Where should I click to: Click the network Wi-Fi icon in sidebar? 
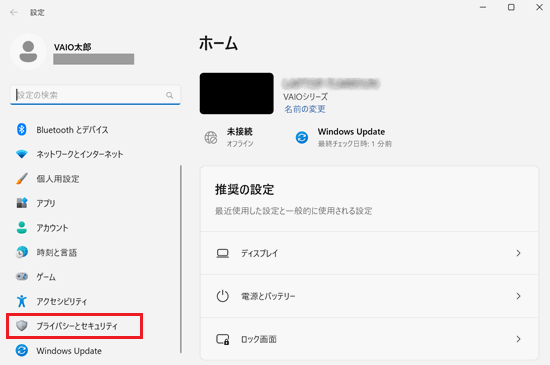click(x=22, y=154)
